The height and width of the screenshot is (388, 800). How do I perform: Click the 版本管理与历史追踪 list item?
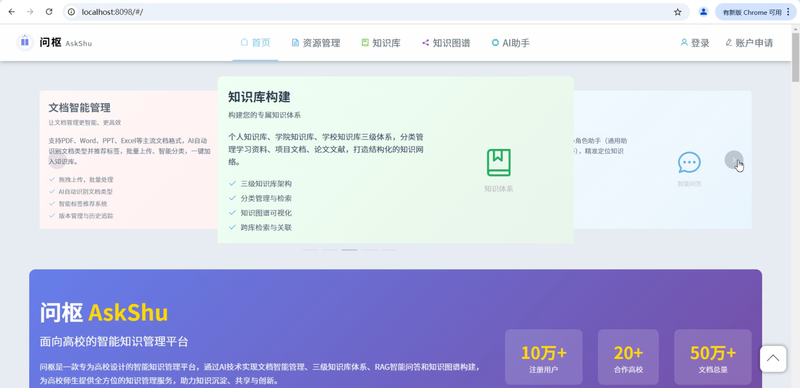click(x=81, y=215)
